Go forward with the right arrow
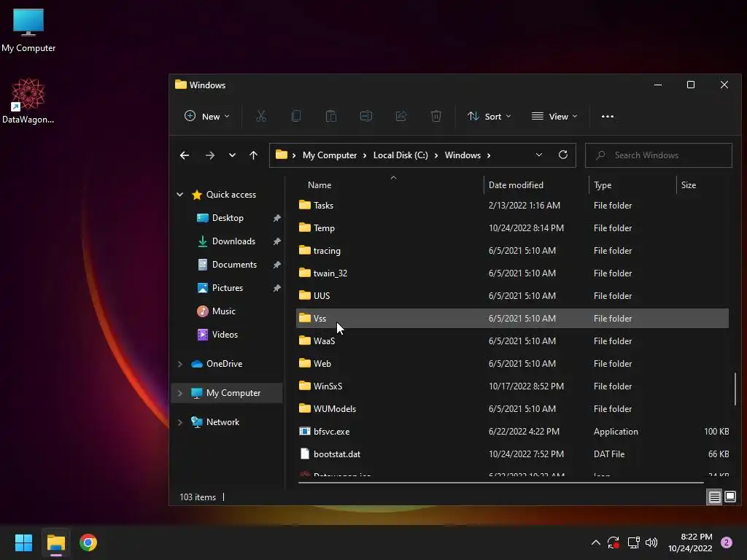This screenshot has width=747, height=560. coord(209,155)
